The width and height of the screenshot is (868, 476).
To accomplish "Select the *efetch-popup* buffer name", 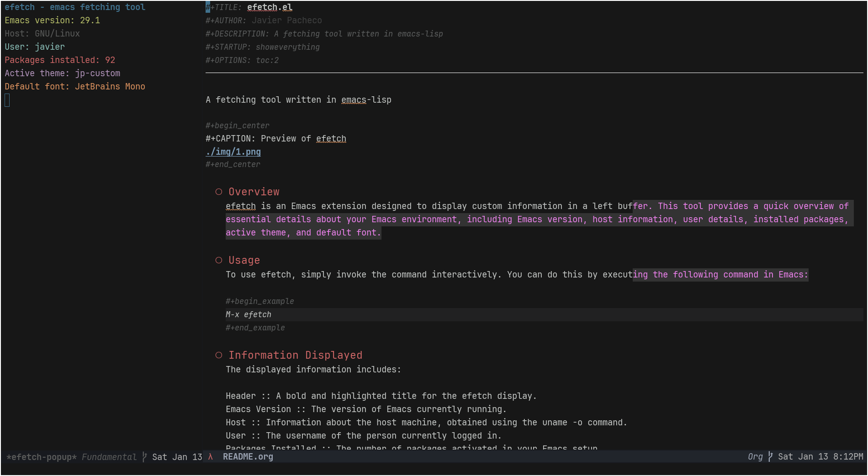I will pyautogui.click(x=42, y=457).
